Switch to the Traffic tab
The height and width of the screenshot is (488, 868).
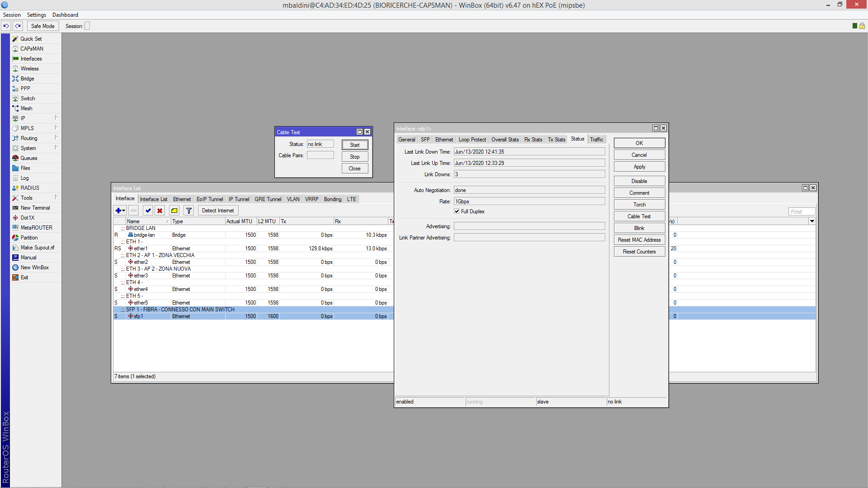pyautogui.click(x=596, y=140)
